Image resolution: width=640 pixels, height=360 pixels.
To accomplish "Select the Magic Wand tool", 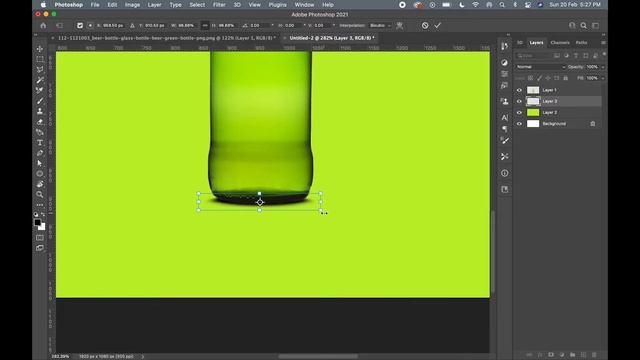I will click(x=40, y=80).
